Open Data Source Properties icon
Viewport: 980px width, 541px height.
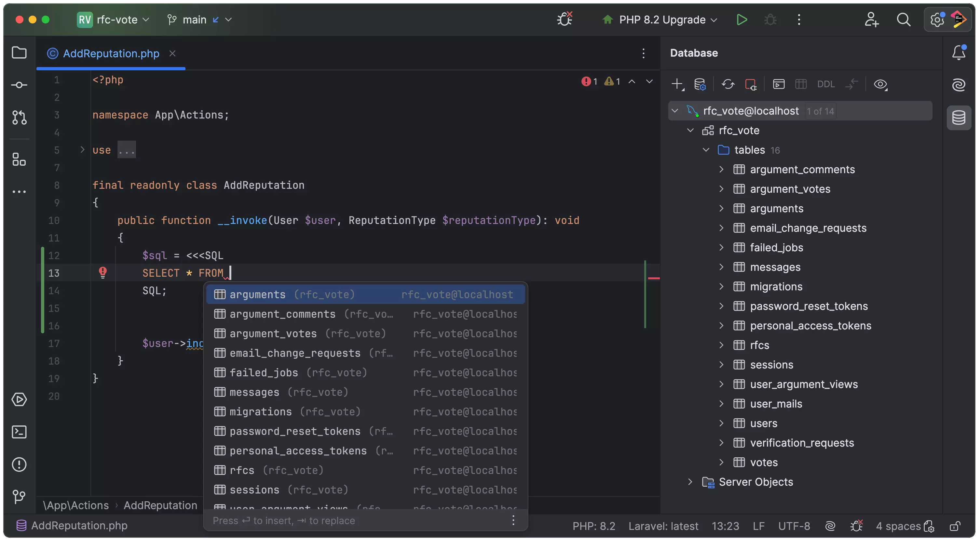(x=700, y=84)
